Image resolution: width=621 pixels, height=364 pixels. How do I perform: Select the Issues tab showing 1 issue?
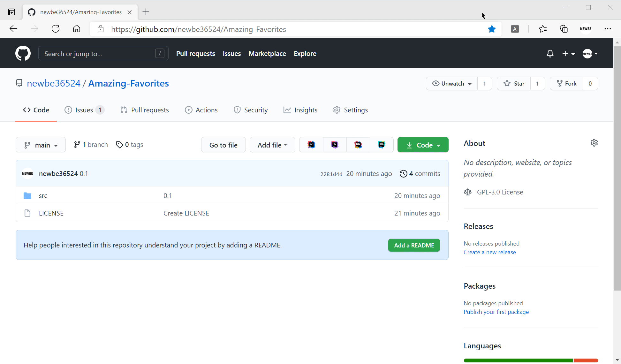tap(84, 110)
